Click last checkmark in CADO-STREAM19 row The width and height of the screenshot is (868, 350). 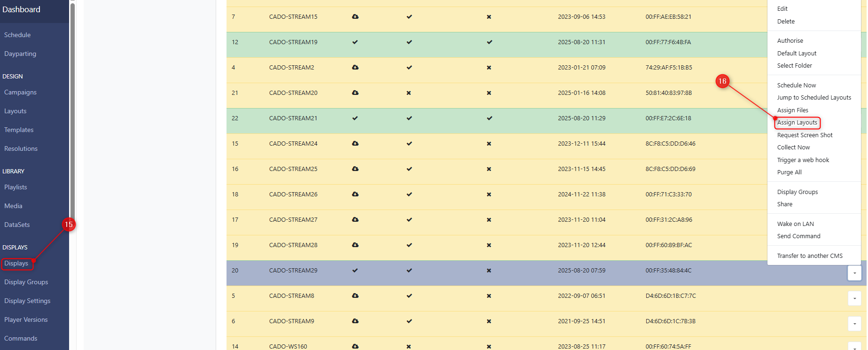coord(489,42)
